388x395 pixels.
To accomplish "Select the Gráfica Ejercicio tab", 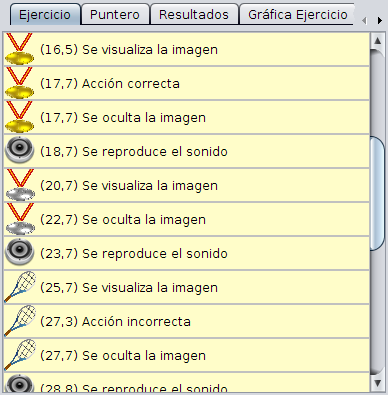I will tap(297, 15).
